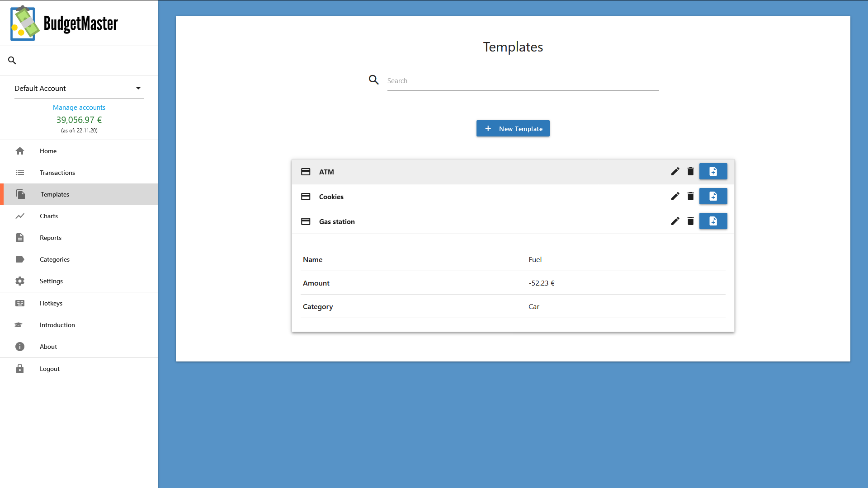This screenshot has height=488, width=868.
Task: Create transaction from Gas station template
Action: (713, 221)
